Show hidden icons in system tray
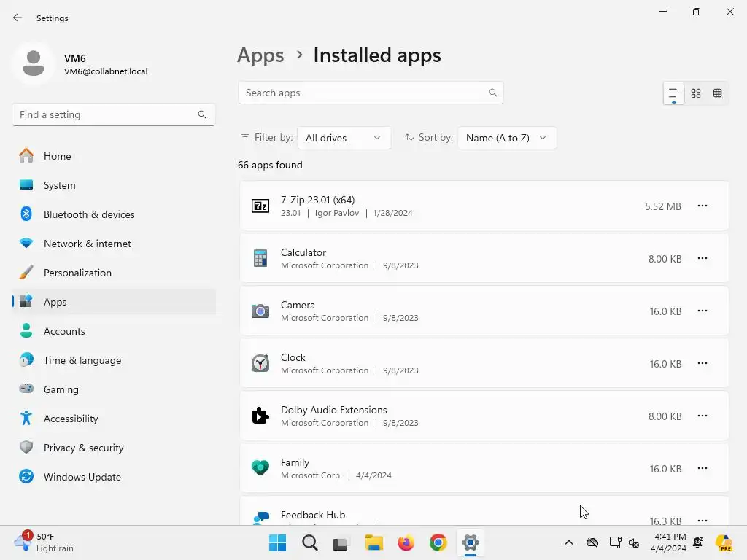This screenshot has height=560, width=747. click(569, 542)
